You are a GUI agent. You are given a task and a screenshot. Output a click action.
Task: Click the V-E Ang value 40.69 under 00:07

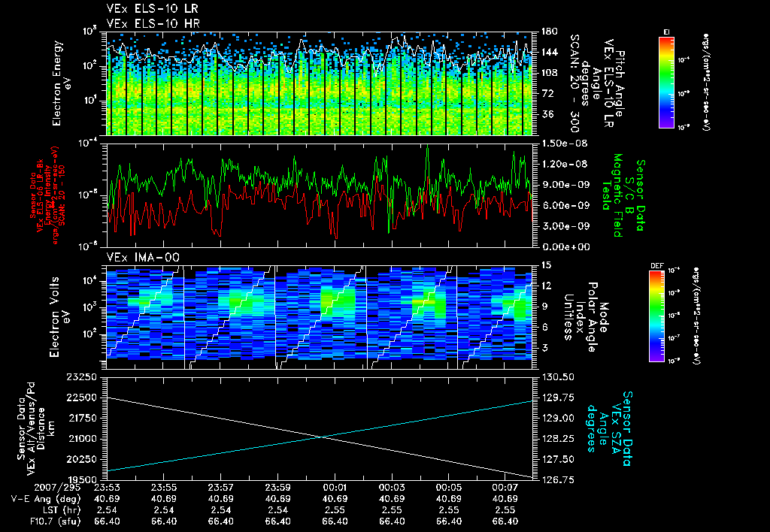click(506, 499)
